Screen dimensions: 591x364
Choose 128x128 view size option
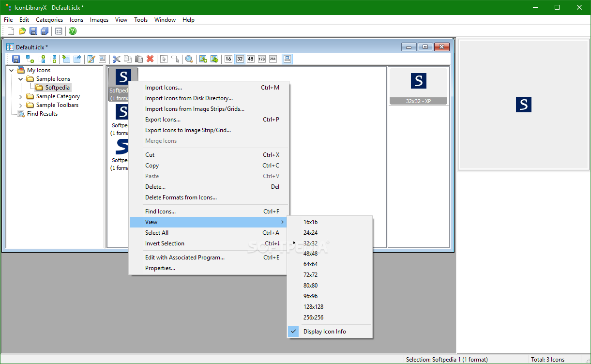[330, 307]
